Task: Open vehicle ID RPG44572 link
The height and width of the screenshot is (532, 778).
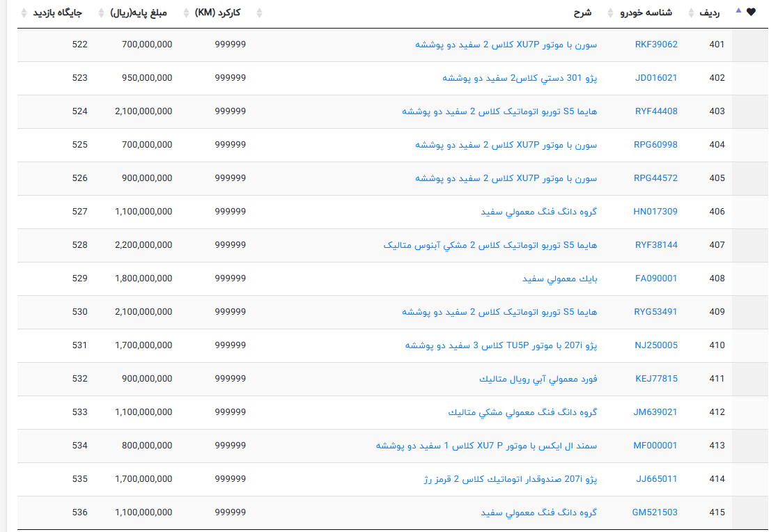Action: point(655,178)
